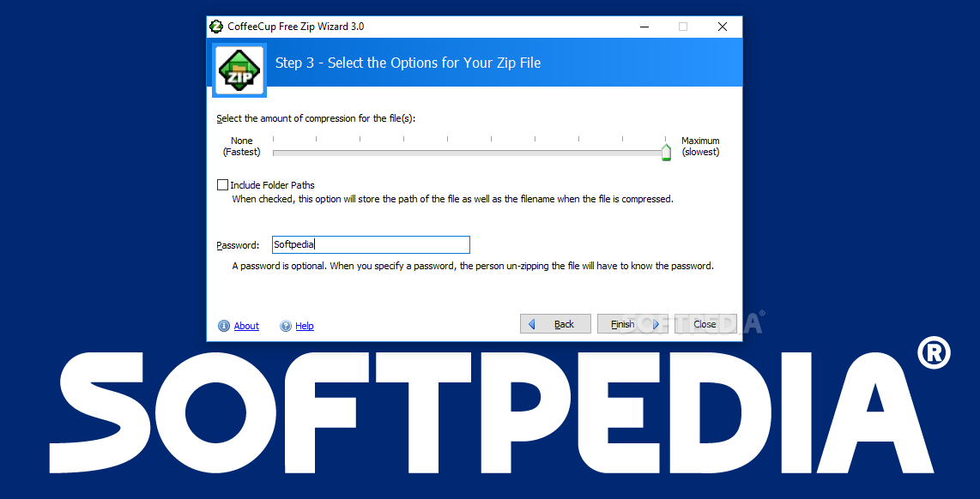Open the Help link
Image resolution: width=980 pixels, height=499 pixels.
[305, 326]
